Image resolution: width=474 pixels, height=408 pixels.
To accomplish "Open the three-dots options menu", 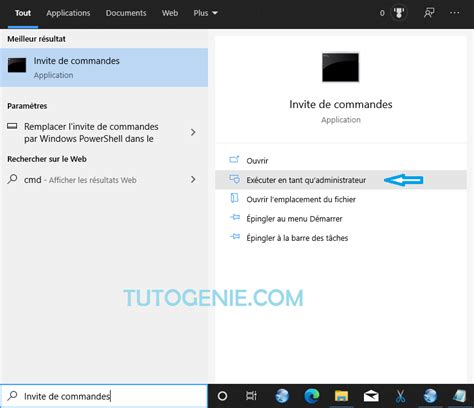I will [x=455, y=13].
